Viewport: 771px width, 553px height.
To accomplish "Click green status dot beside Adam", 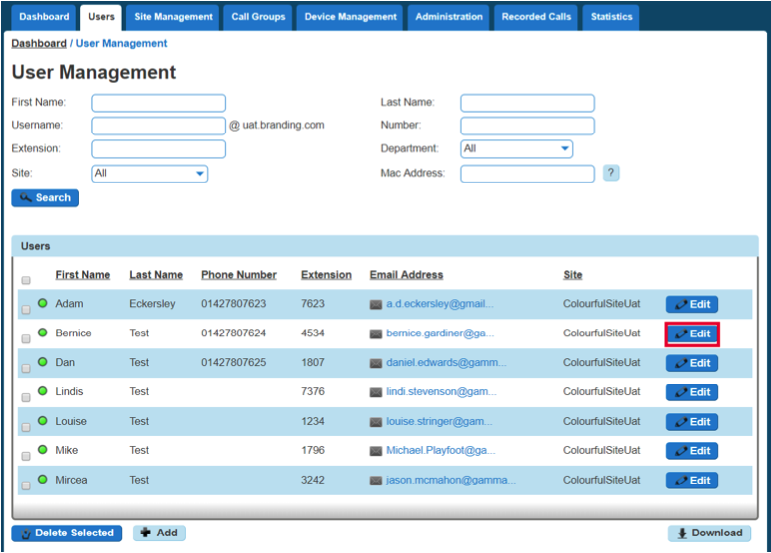I will click(x=43, y=303).
